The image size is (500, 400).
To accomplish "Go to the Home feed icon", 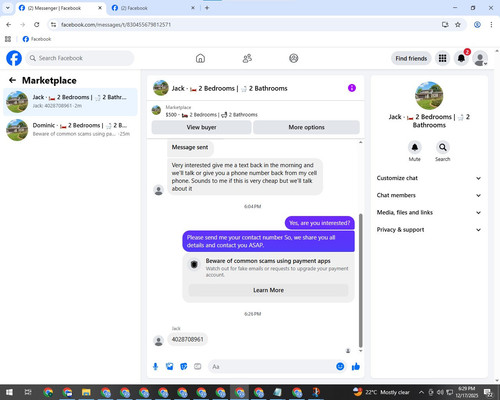I will pyautogui.click(x=200, y=58).
